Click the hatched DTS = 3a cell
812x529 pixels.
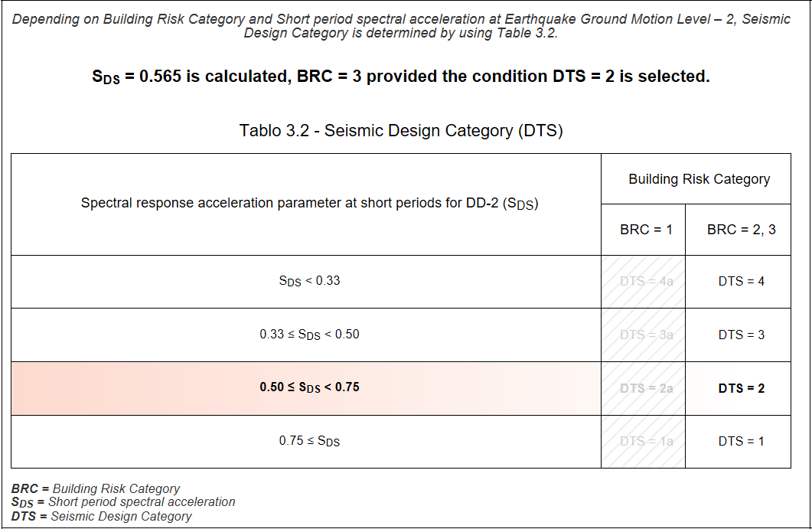pos(642,335)
